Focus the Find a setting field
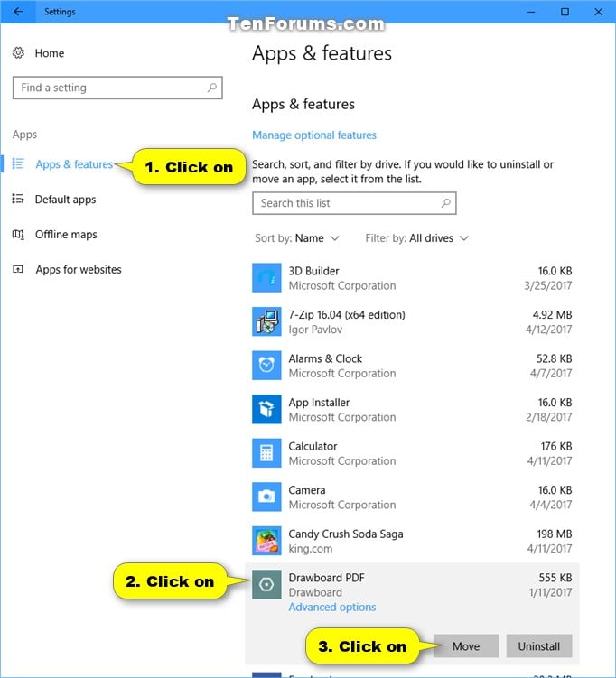 click(117, 88)
